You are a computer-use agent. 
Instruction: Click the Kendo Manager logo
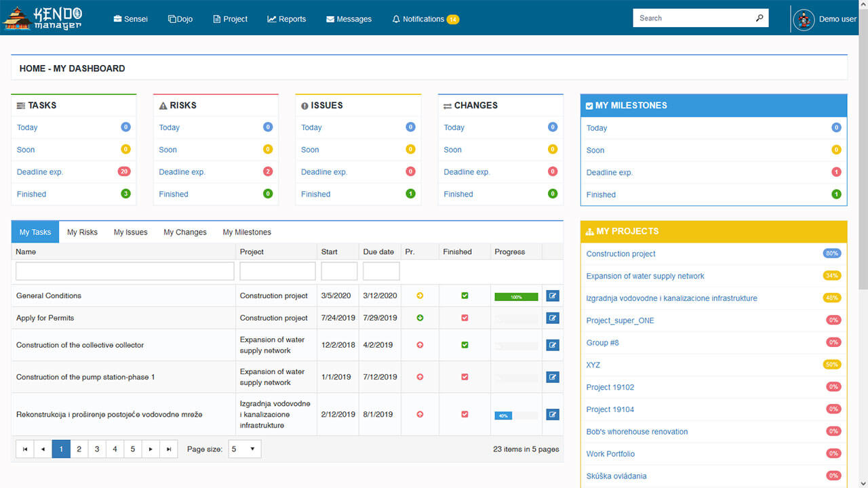click(43, 18)
